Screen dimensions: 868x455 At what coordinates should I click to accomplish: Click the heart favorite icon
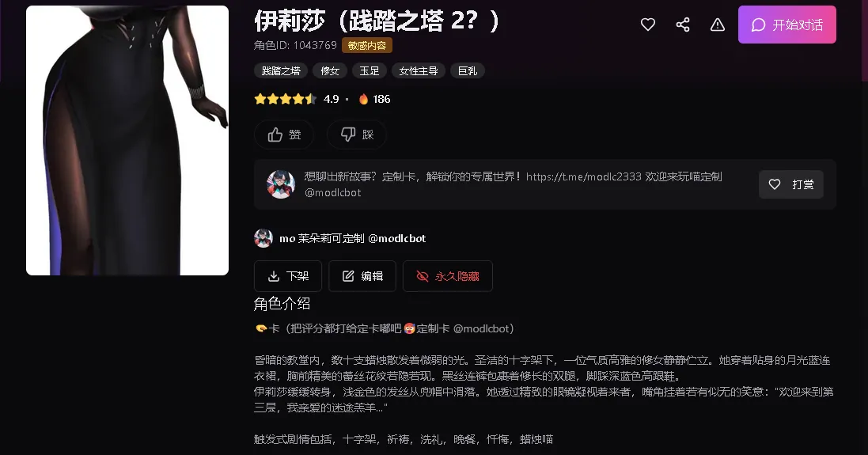648,25
